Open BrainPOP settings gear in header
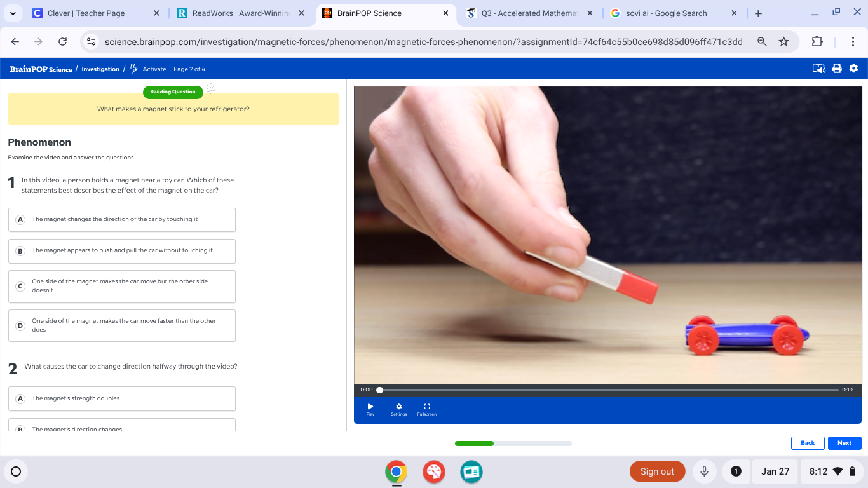This screenshot has height=488, width=868. coord(853,69)
